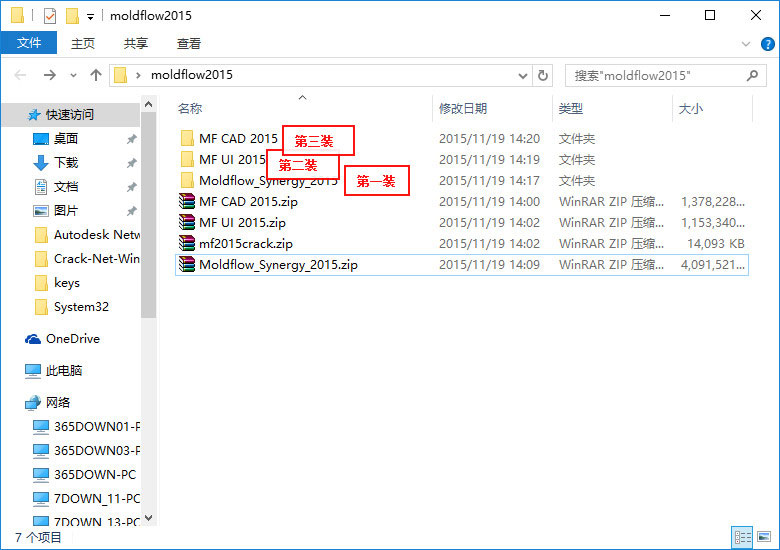Click the 14,093 KB size value
Viewport: 780px width, 550px height.
click(x=715, y=244)
